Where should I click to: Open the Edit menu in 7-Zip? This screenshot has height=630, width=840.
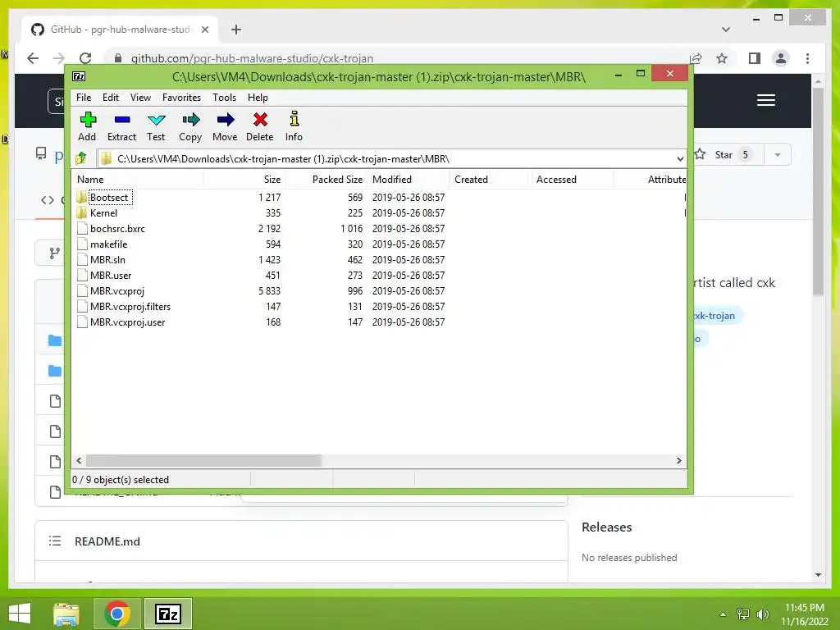111,98
